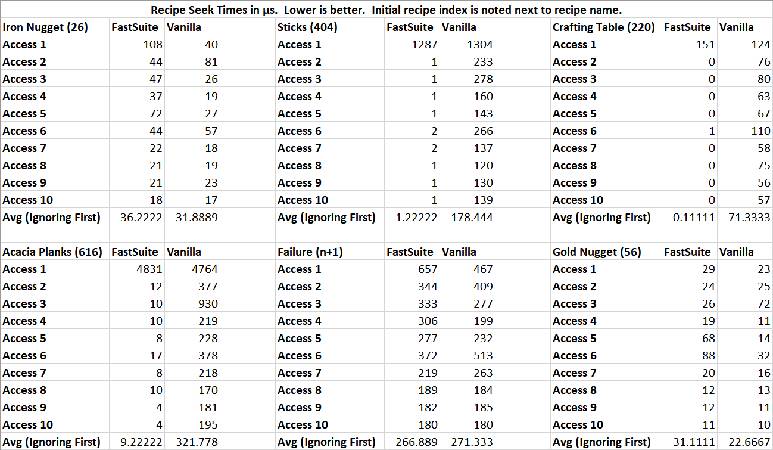Select the Iron Nugget Vanilla average 31.8889
The width and height of the screenshot is (773, 450).
click(x=190, y=217)
